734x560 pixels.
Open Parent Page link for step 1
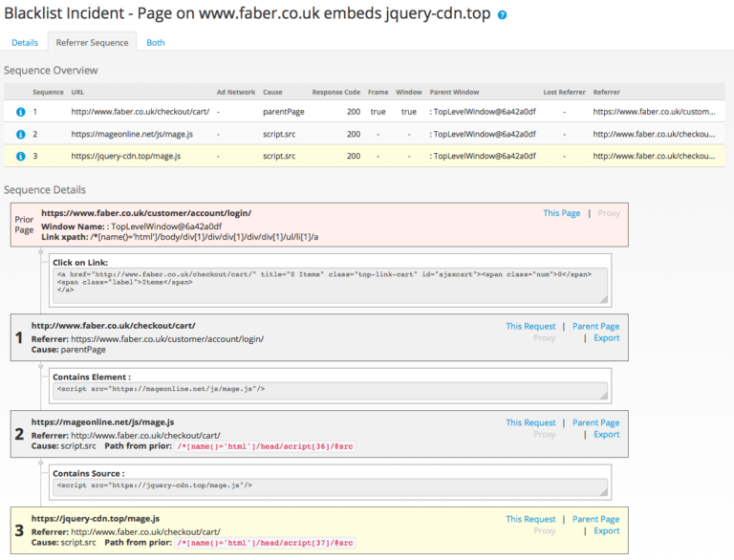coord(595,326)
